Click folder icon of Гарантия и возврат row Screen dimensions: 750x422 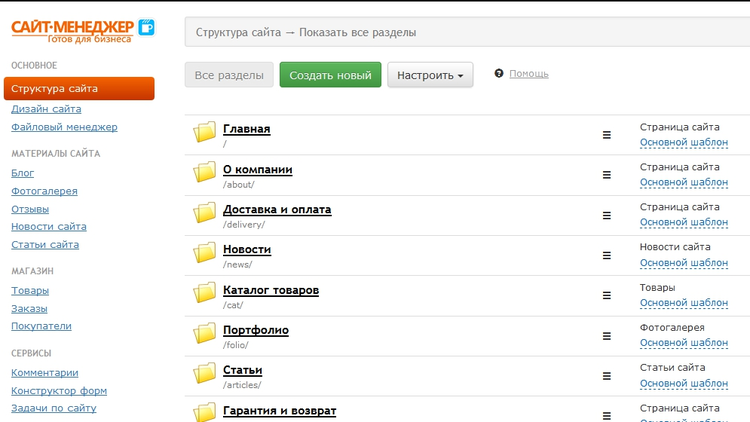205,412
